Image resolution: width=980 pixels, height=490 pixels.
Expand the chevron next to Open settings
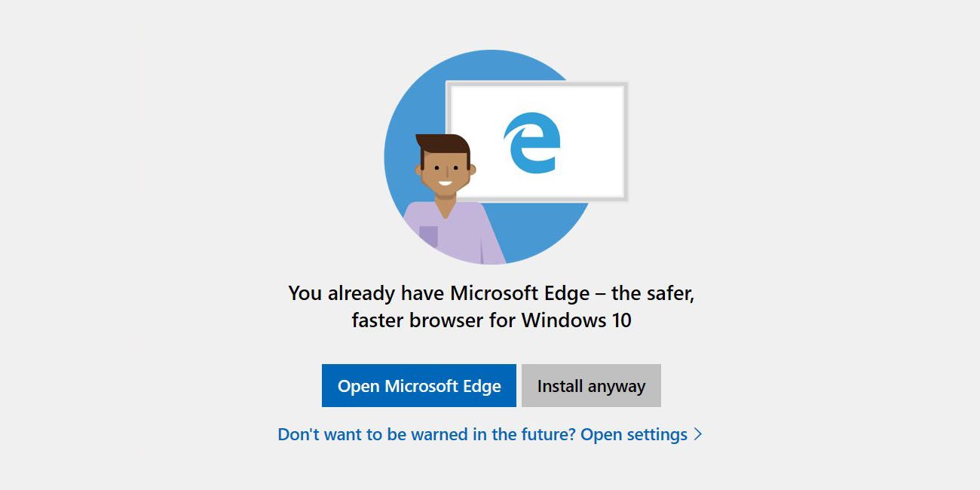point(697,433)
